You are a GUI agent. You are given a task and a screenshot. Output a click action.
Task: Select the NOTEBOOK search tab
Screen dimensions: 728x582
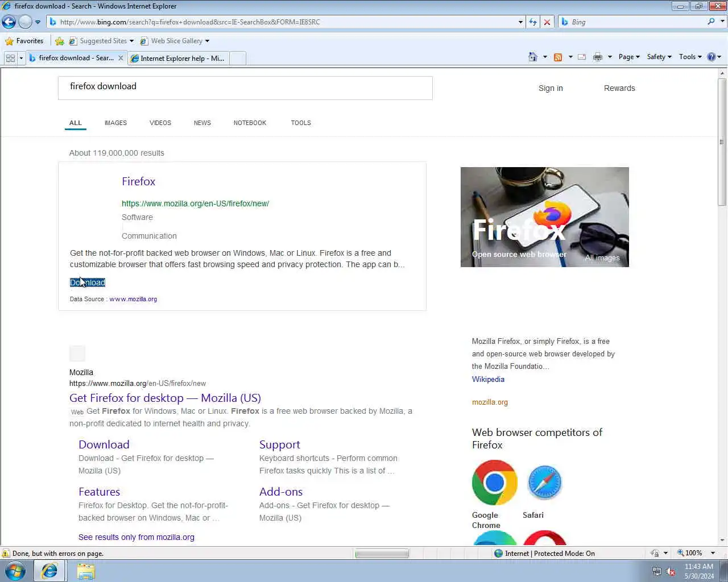pos(250,123)
